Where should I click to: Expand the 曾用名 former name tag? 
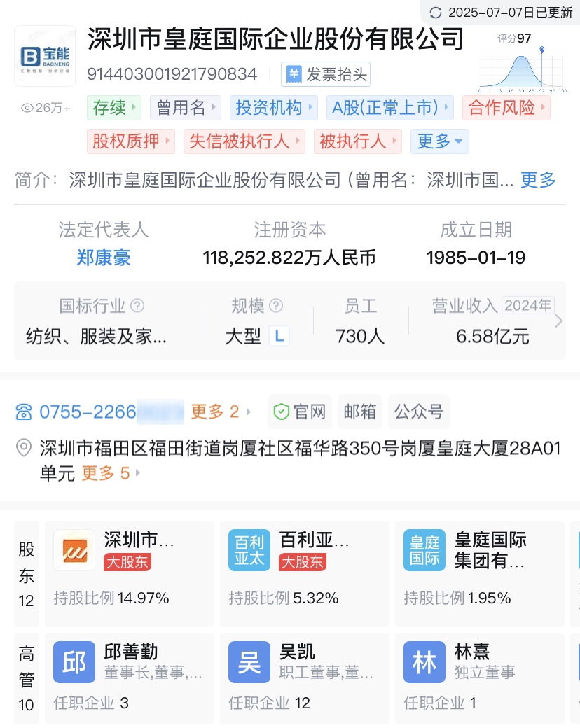pos(186,108)
